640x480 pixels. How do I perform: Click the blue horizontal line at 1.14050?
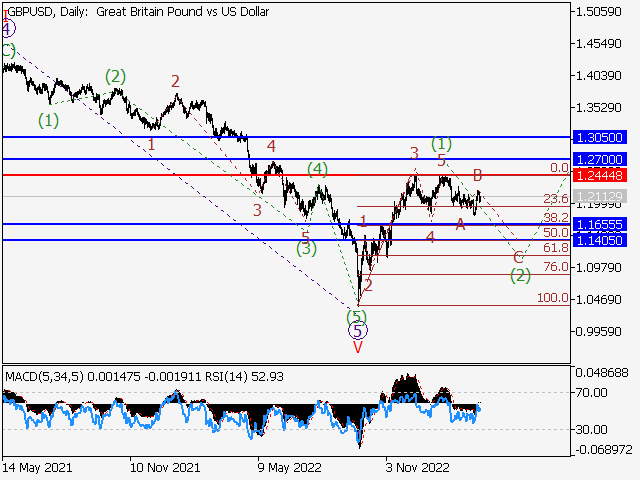click(286, 240)
